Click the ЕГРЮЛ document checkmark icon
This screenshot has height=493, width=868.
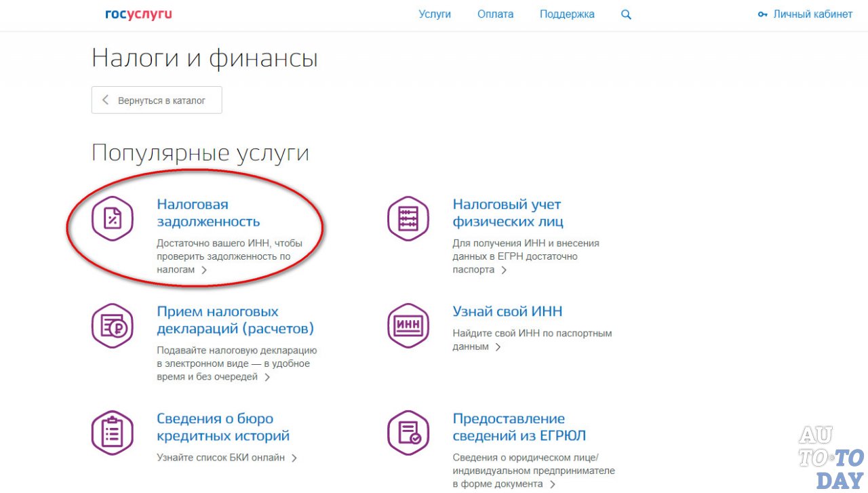408,433
